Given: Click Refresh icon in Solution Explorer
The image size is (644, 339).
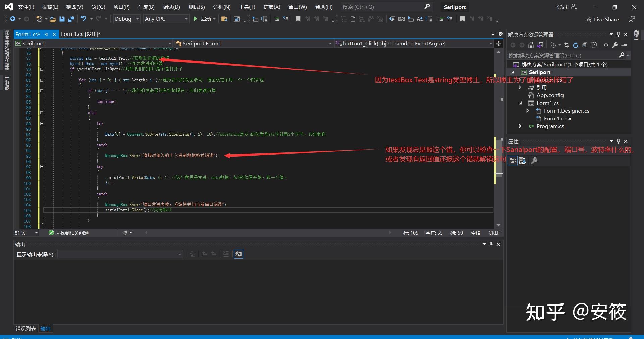Looking at the screenshot, I should pyautogui.click(x=576, y=45).
